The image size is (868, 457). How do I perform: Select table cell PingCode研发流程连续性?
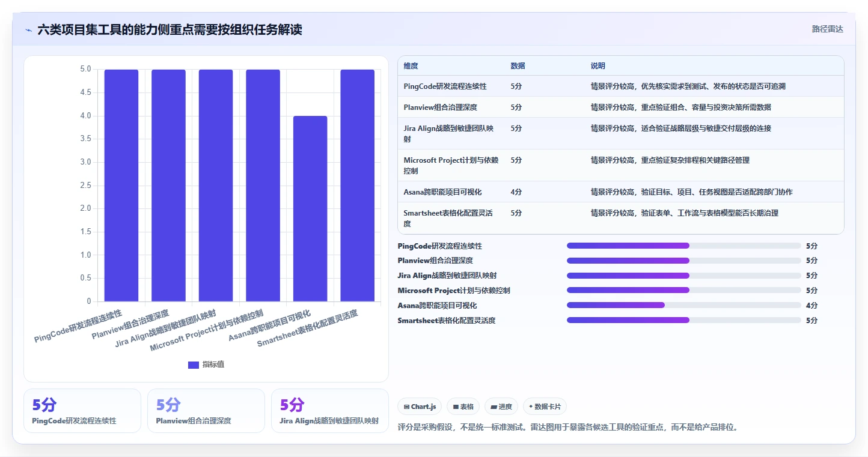[445, 86]
